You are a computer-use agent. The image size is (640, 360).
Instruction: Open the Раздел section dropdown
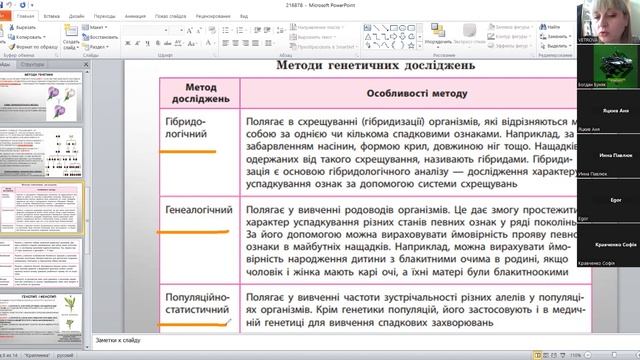click(x=96, y=47)
